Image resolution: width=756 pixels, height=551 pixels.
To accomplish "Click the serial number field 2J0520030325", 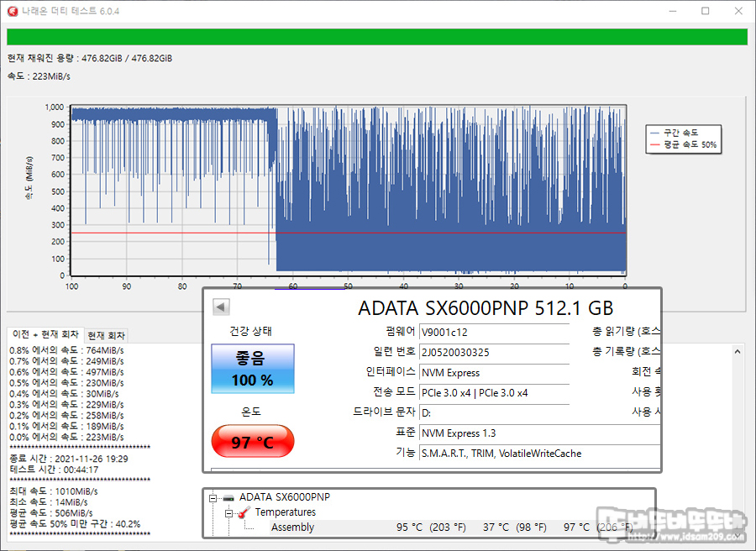I will (494, 353).
